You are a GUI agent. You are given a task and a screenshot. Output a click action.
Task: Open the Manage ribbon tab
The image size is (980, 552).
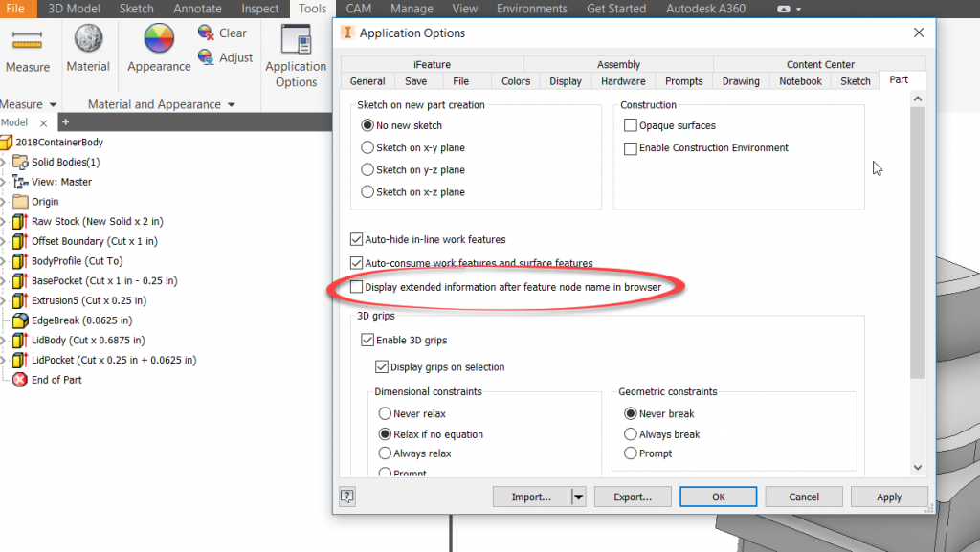point(412,8)
